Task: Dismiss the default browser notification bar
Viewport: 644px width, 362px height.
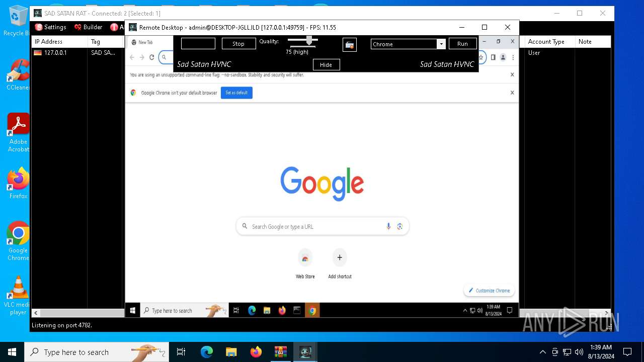Action: (x=512, y=93)
